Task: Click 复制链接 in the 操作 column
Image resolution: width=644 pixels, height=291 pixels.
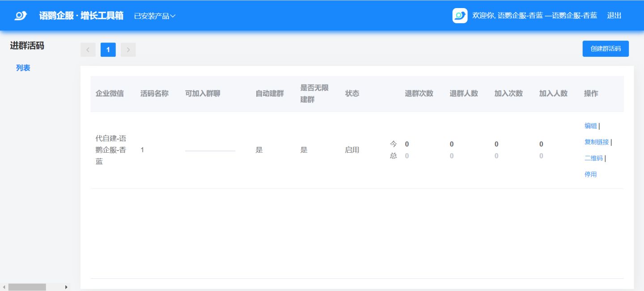Action: [597, 142]
